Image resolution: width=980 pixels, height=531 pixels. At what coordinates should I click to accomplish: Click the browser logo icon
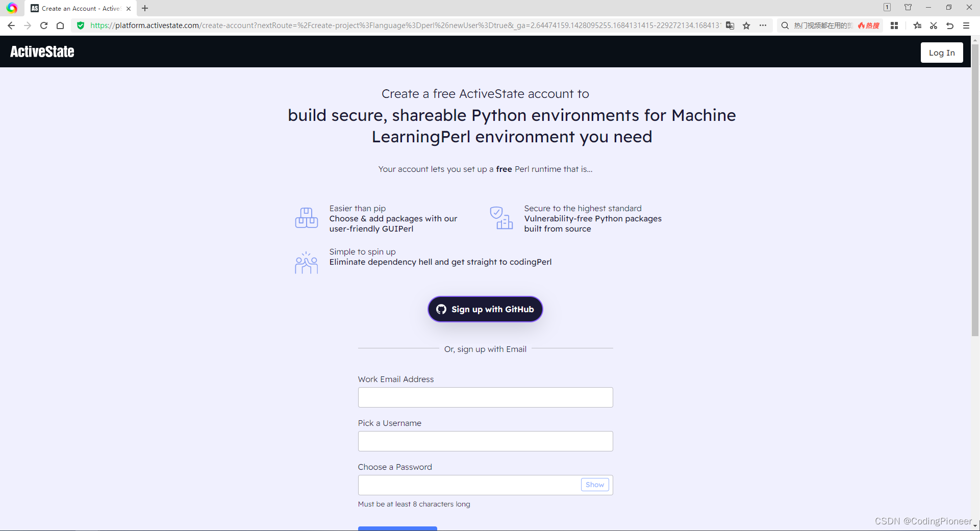coord(12,8)
